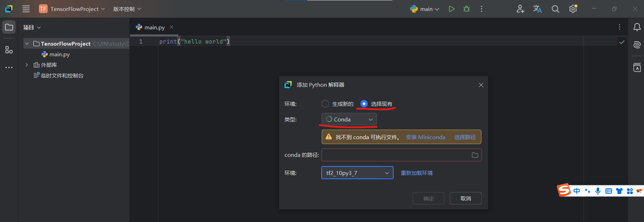
Task: Click the 选择路径 link
Action: 465,137
